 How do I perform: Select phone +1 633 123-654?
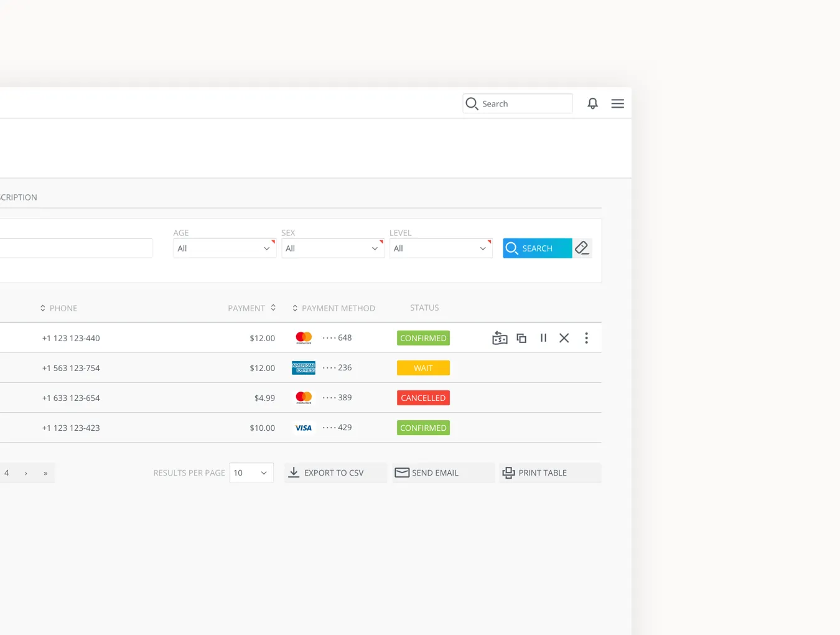[x=71, y=398]
